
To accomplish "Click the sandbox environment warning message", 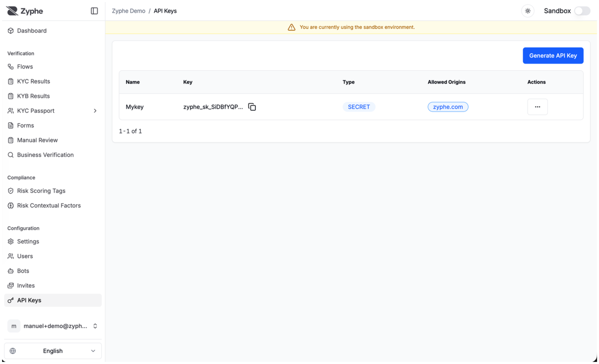I will [357, 27].
